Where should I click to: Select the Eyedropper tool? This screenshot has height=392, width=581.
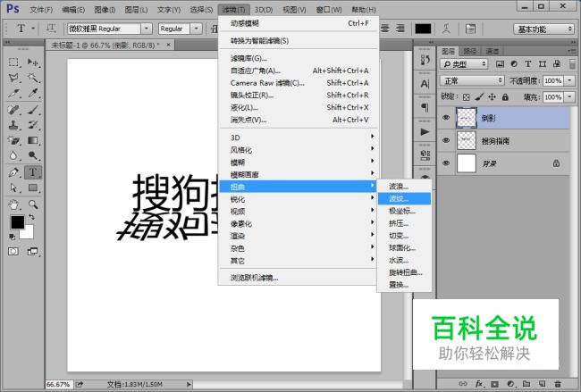[x=33, y=93]
